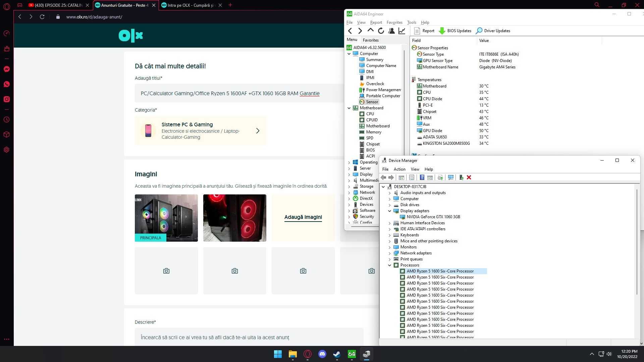Click system tray volume icon

click(x=609, y=354)
